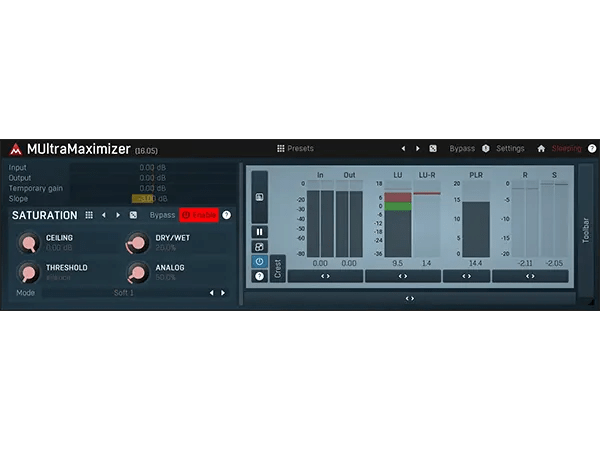600x450 pixels.
Task: Click the Dry/Wet 20.0% value
Action: (166, 248)
